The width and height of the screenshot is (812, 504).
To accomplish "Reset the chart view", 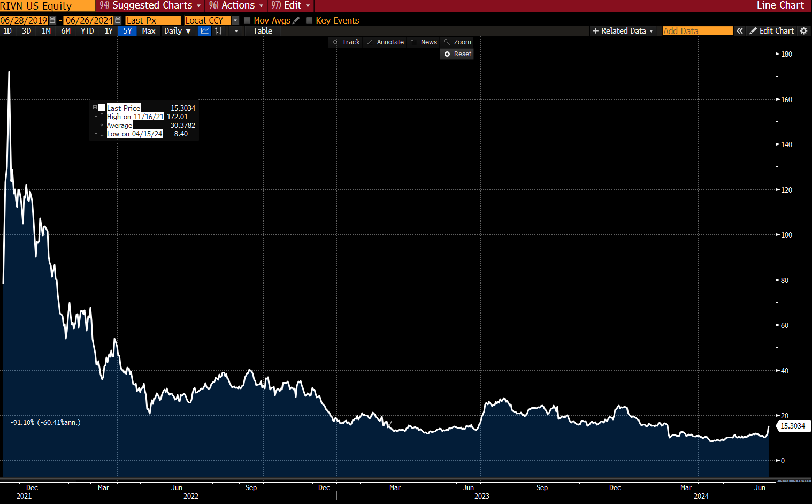I will (457, 54).
